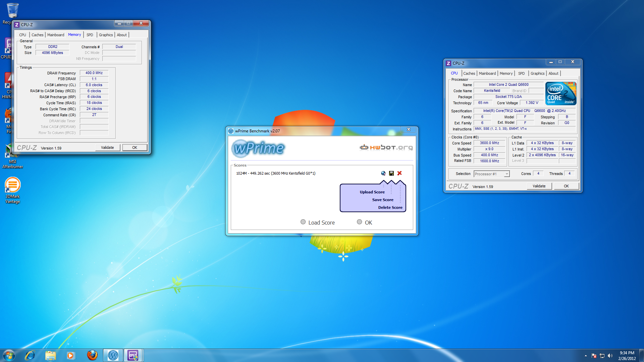Screen dimensions: 644x362
Task: Open SPD tab in right CPU-Z window
Action: tap(522, 73)
